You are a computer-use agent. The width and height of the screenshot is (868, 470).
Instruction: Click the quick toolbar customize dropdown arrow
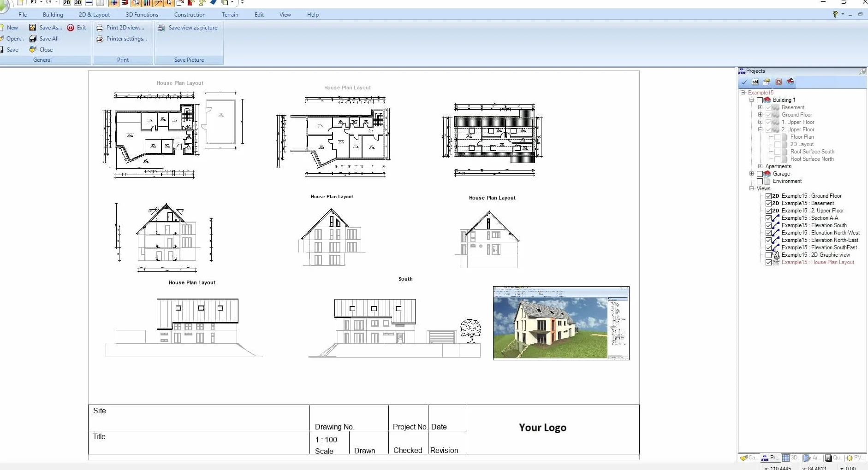point(242,2)
